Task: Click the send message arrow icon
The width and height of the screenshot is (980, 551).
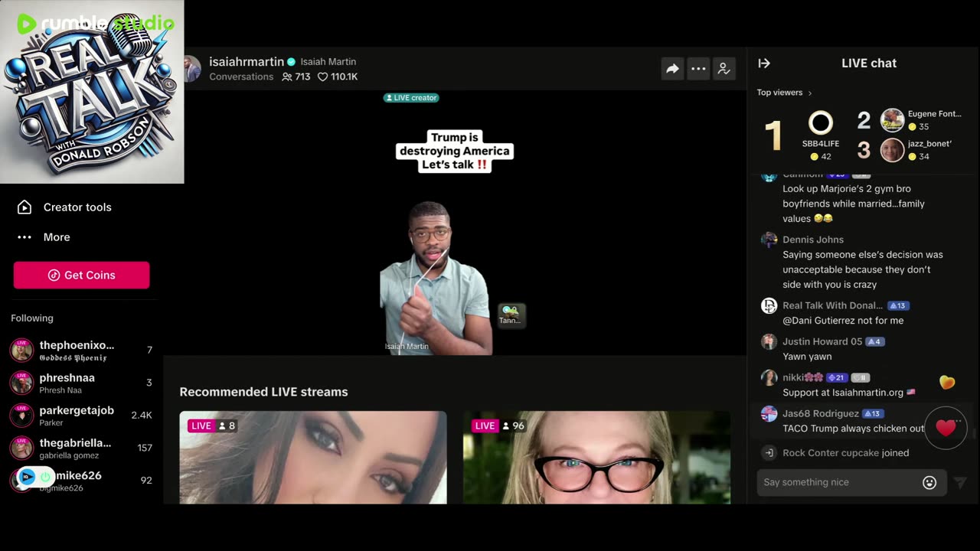Action: (960, 482)
